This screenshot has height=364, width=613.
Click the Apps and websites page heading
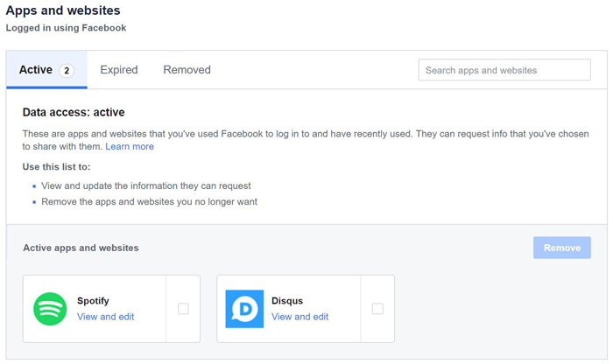(x=63, y=10)
